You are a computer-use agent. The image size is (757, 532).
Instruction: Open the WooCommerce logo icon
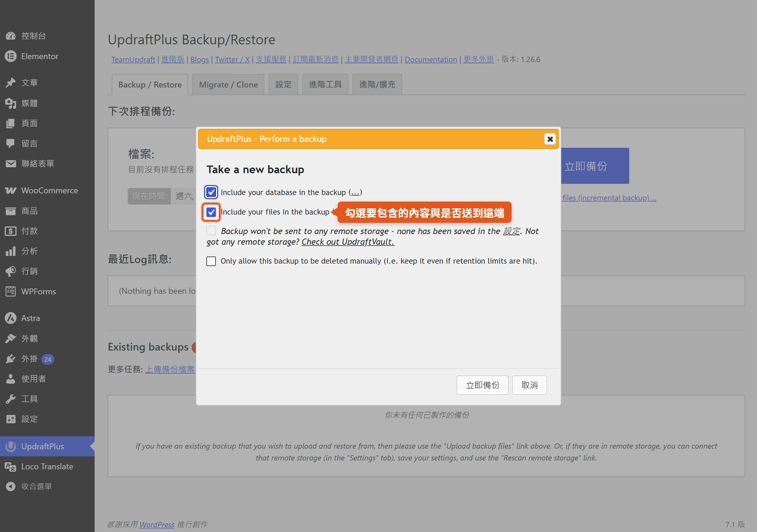click(11, 191)
